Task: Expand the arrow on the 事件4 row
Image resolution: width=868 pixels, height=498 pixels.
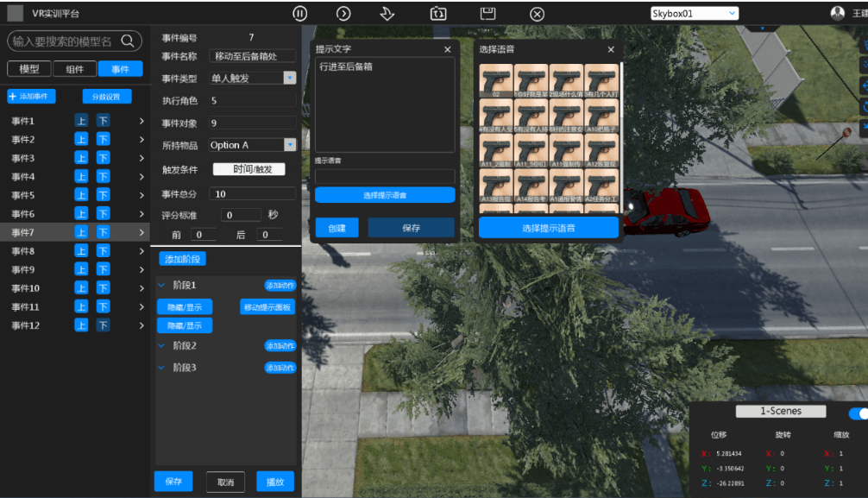Action: 142,177
